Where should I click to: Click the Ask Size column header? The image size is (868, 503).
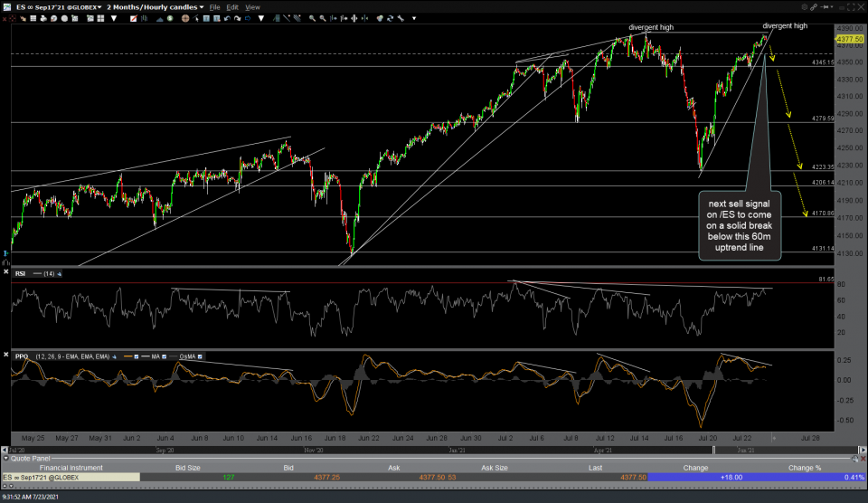point(495,468)
